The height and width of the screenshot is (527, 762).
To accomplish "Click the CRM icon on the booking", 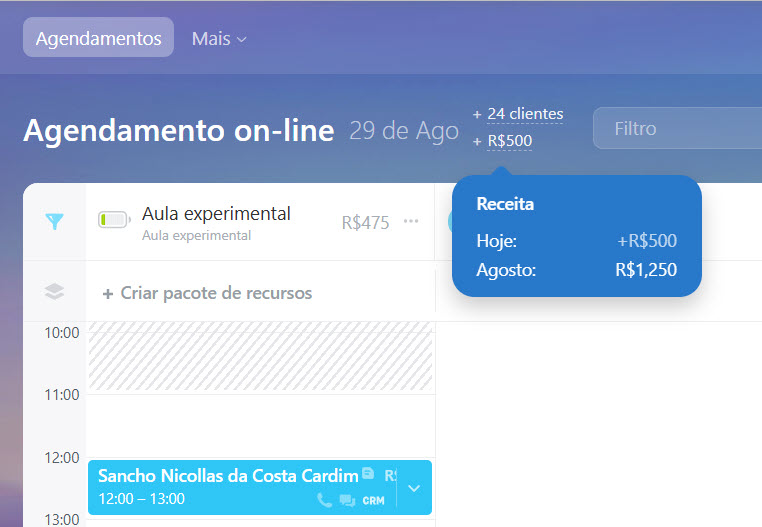I will coord(373,500).
